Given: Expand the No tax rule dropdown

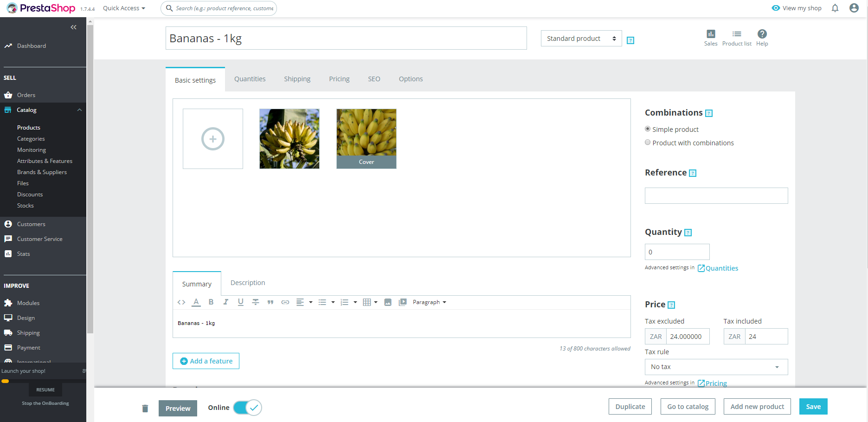Looking at the screenshot, I should [716, 367].
